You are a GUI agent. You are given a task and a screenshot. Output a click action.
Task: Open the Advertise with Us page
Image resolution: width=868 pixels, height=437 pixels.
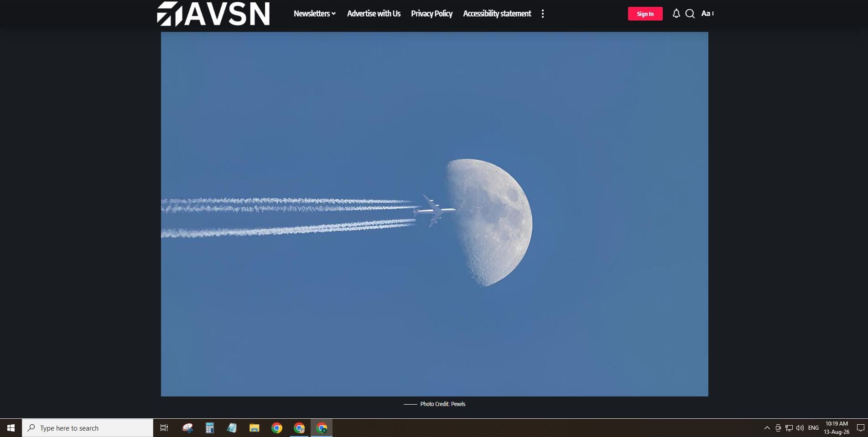point(374,14)
